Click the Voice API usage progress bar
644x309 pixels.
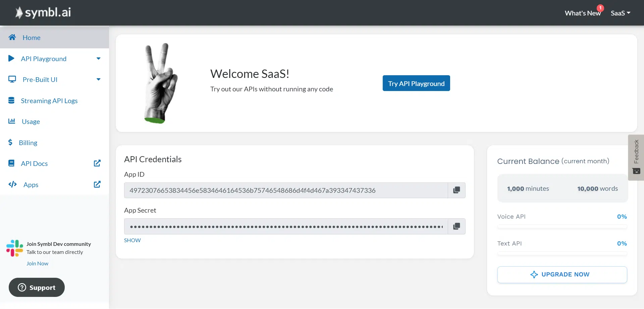[562, 227]
